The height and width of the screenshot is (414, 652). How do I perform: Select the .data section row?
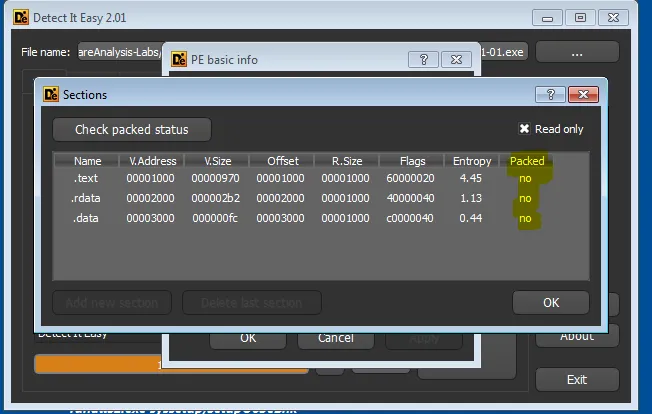click(321, 218)
